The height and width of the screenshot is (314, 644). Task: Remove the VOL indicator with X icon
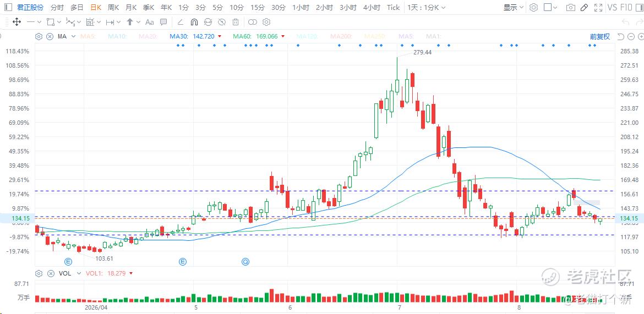[x=51, y=273]
